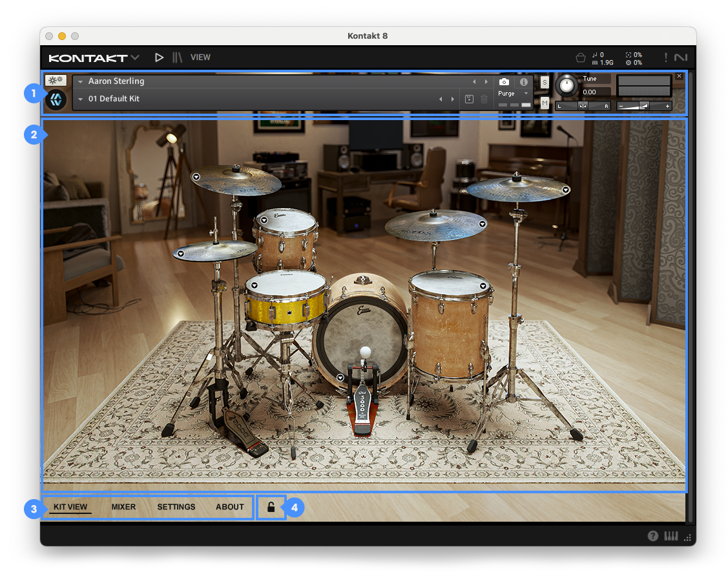Toggle the Solo S button
Viewport: 728px width, 574px height.
point(545,82)
